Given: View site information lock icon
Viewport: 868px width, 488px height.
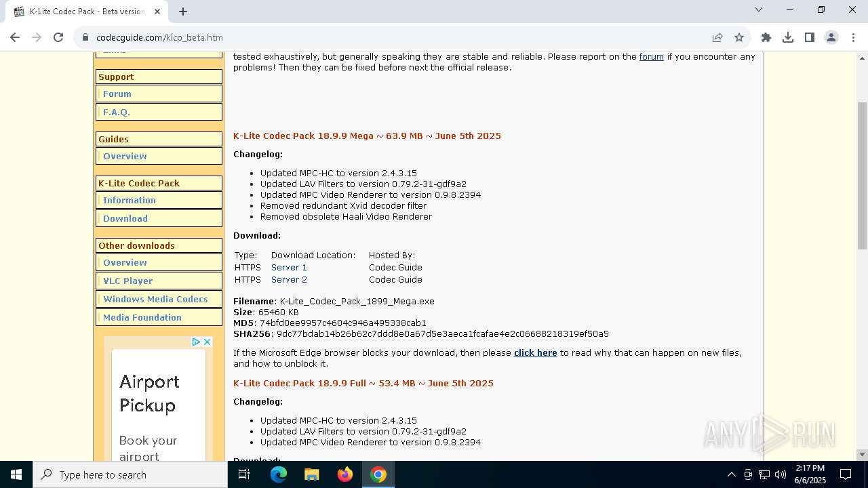Looking at the screenshot, I should tap(85, 37).
